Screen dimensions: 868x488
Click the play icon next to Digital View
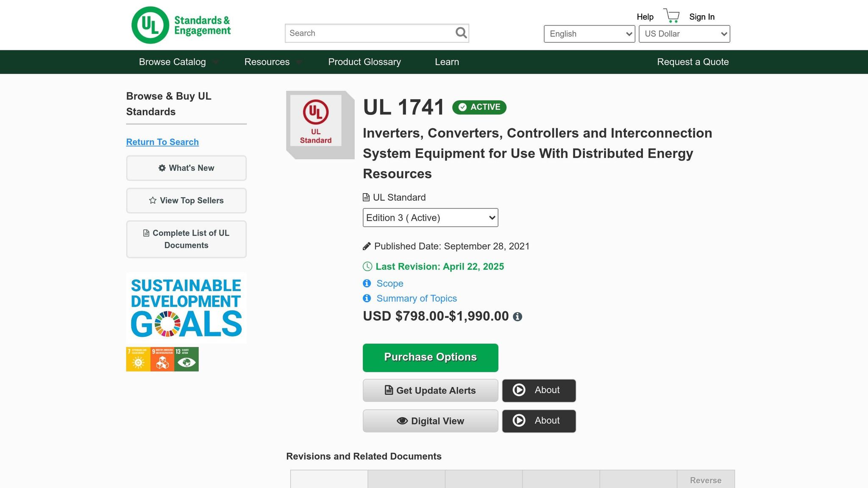pos(519,421)
